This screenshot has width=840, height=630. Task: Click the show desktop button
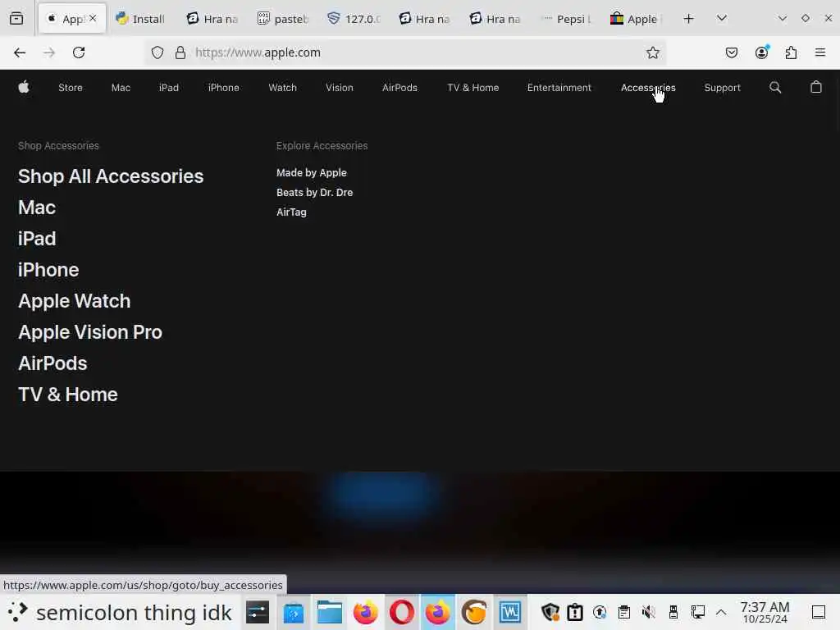tap(819, 612)
